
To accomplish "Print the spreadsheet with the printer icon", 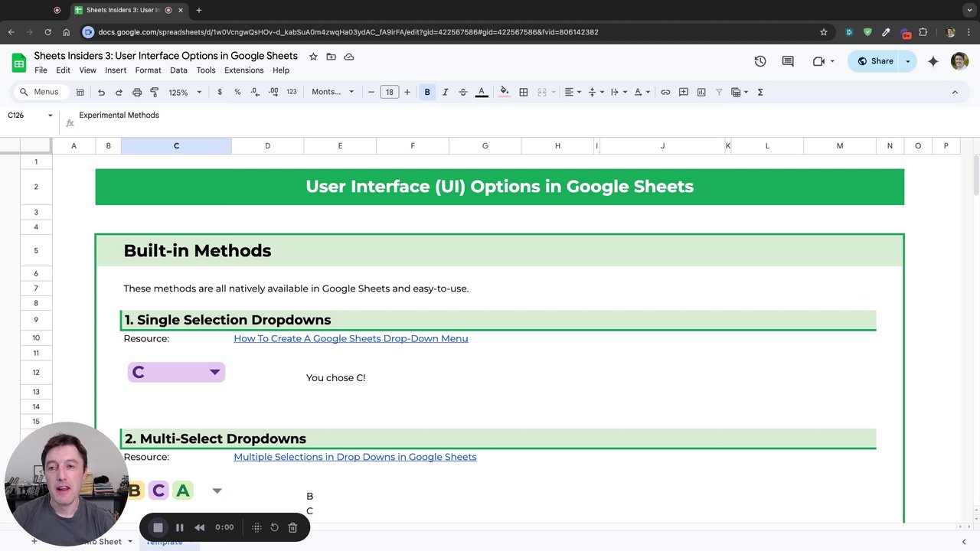I will click(x=137, y=92).
